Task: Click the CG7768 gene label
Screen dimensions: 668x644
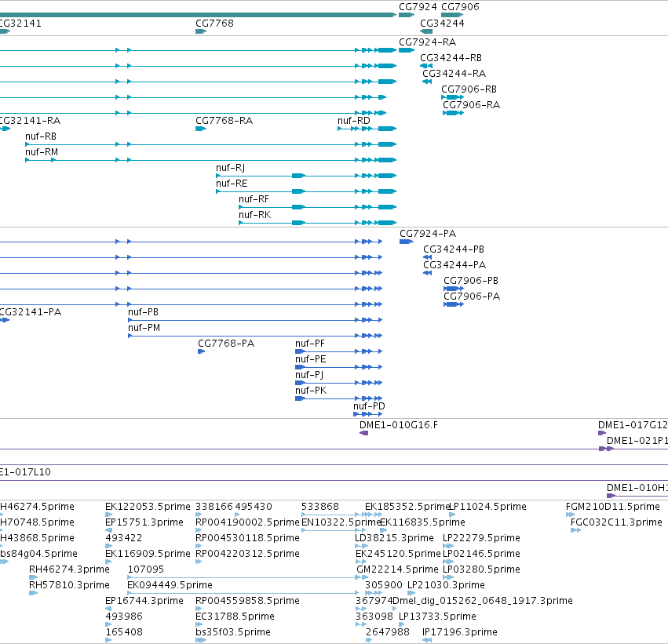Action: [214, 23]
